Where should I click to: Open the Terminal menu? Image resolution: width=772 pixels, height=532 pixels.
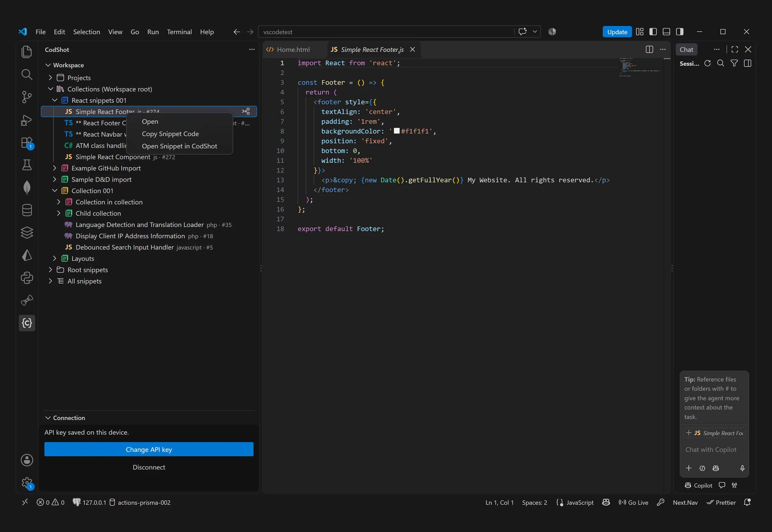pyautogui.click(x=179, y=32)
